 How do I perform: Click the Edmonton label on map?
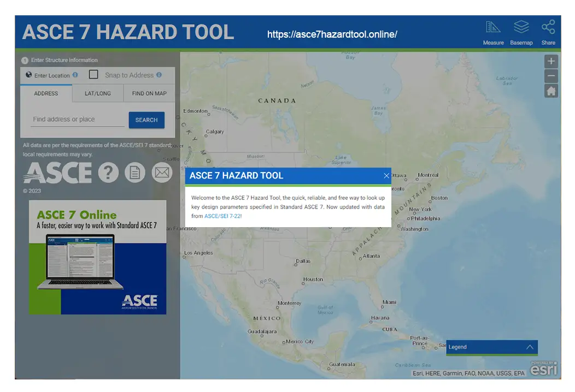click(195, 111)
